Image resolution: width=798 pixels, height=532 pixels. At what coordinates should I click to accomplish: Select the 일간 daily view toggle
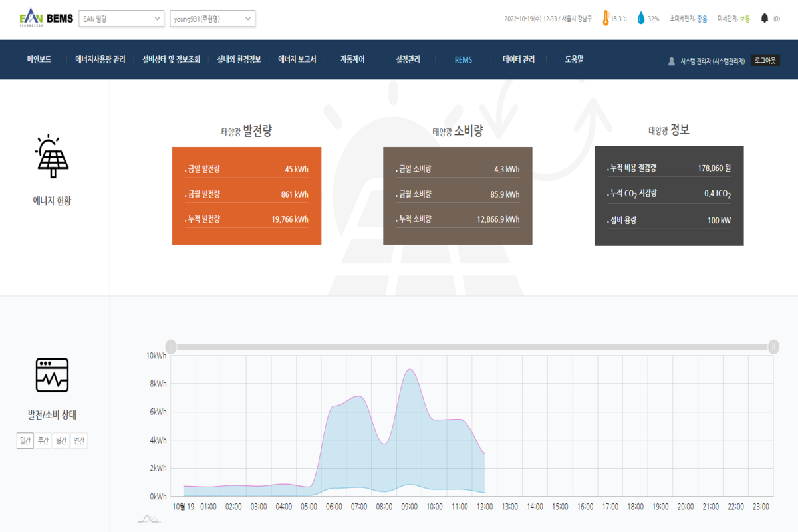tap(25, 441)
